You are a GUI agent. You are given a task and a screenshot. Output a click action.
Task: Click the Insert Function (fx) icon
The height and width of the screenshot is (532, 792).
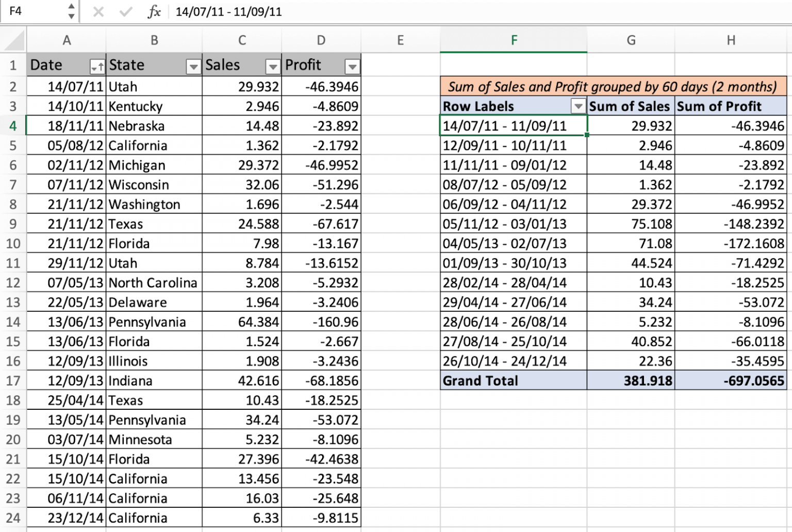154,11
